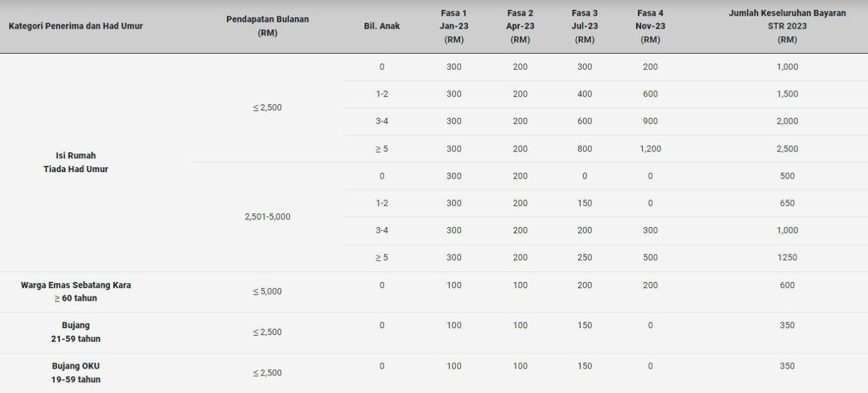The image size is (868, 393).
Task: Click the 1,200 value in Fasa 4
Action: [650, 148]
